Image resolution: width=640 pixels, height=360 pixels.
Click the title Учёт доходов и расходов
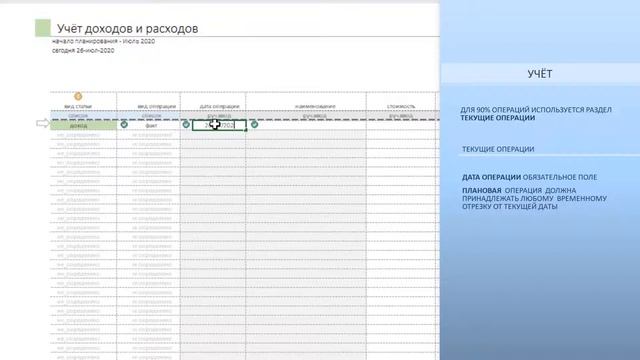[x=127, y=29]
